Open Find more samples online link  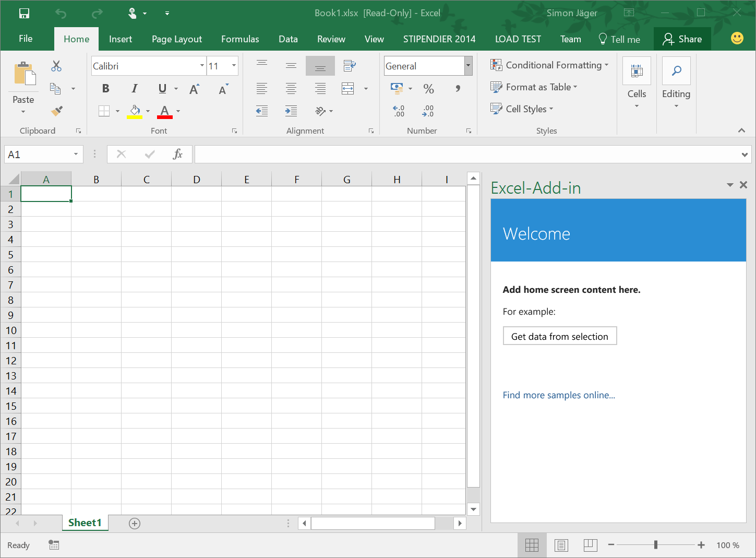tap(559, 395)
